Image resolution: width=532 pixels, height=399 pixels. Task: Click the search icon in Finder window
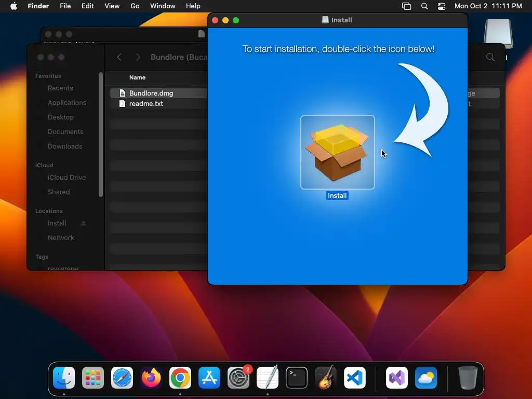(490, 57)
